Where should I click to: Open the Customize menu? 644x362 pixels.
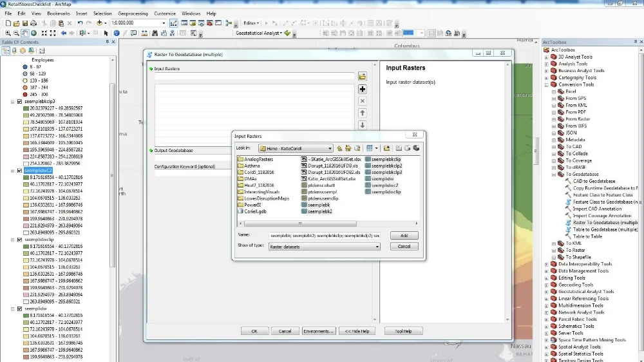165,14
